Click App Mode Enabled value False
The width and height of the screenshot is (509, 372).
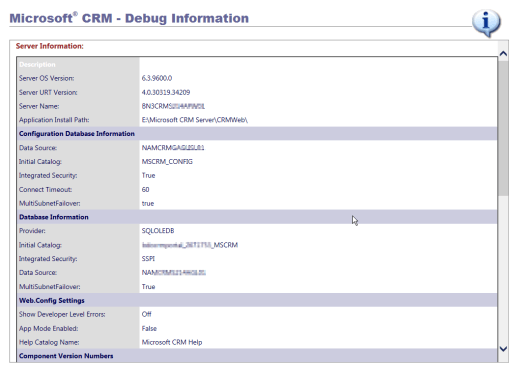149,328
